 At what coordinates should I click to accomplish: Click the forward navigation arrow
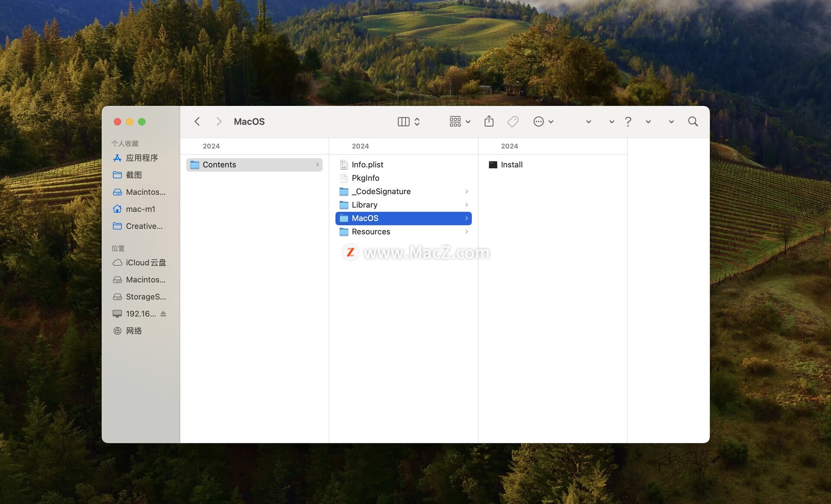[219, 122]
